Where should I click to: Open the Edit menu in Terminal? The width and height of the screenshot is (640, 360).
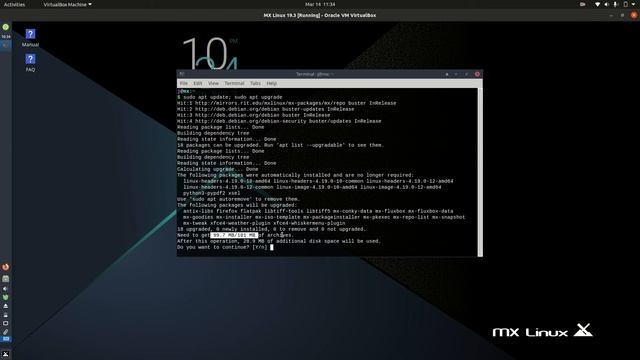[x=198, y=83]
